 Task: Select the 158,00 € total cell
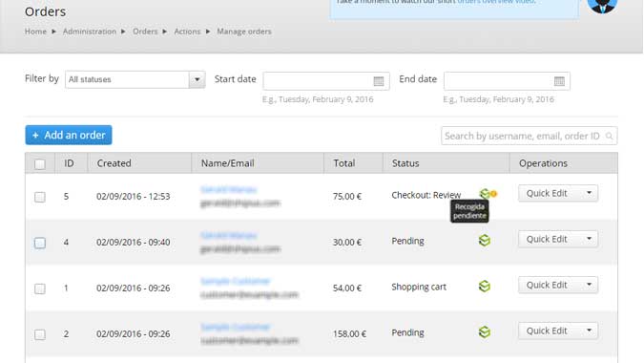click(349, 333)
